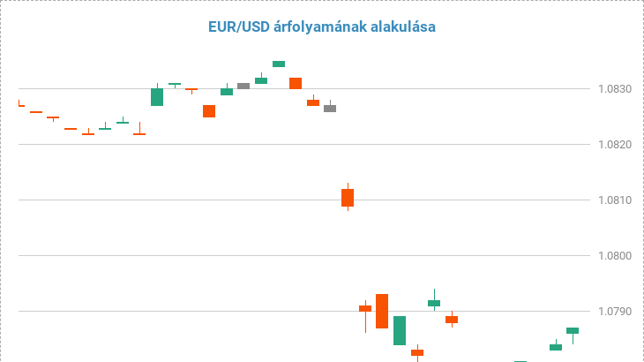Click the first tall green candle crossing 1.0830

[x=157, y=96]
